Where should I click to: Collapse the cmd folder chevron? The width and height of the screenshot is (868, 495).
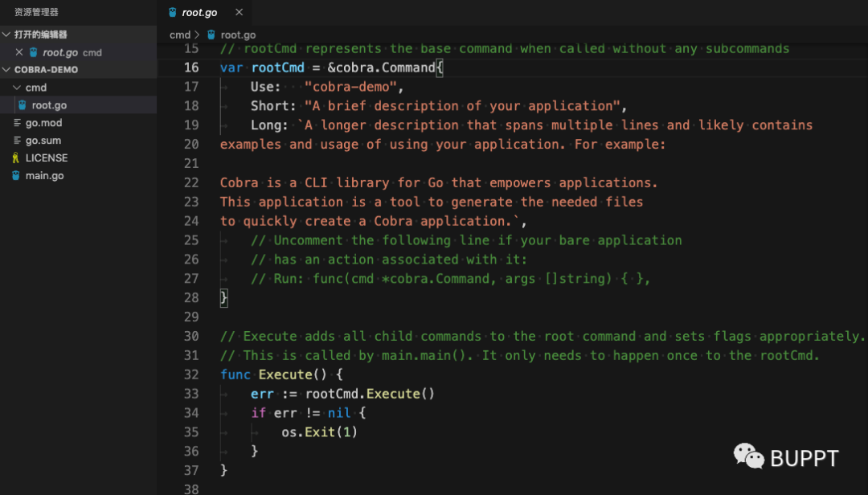17,88
